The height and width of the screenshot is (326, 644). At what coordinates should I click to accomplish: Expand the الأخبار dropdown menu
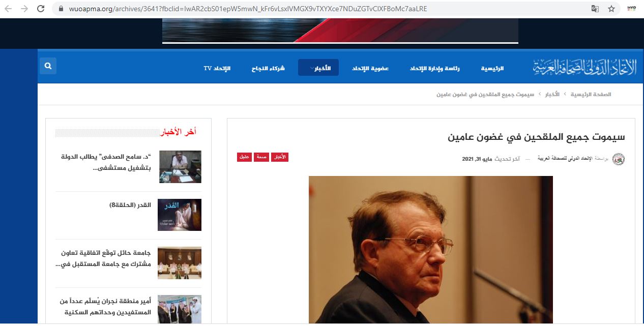point(318,68)
